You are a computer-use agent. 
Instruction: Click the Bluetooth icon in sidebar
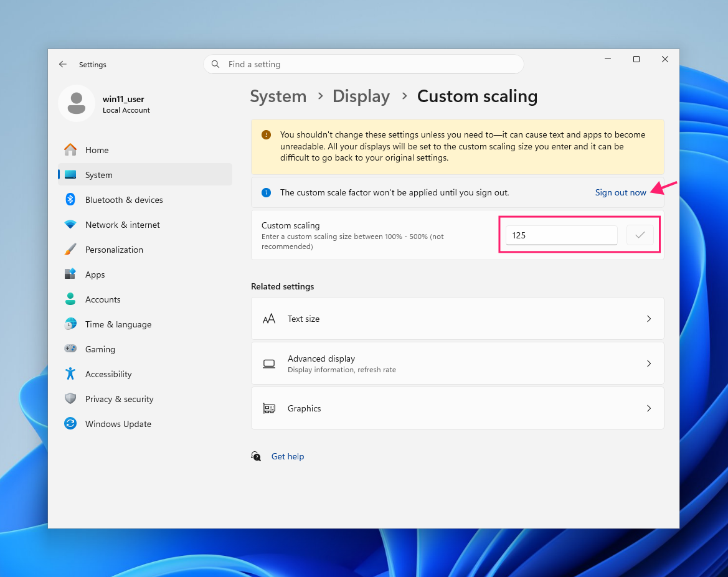point(70,200)
